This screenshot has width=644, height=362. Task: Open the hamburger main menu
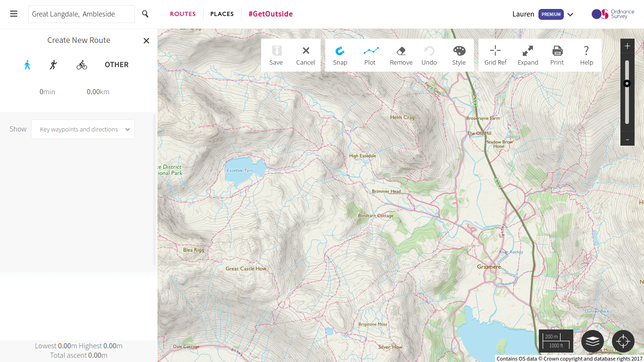pyautogui.click(x=14, y=14)
